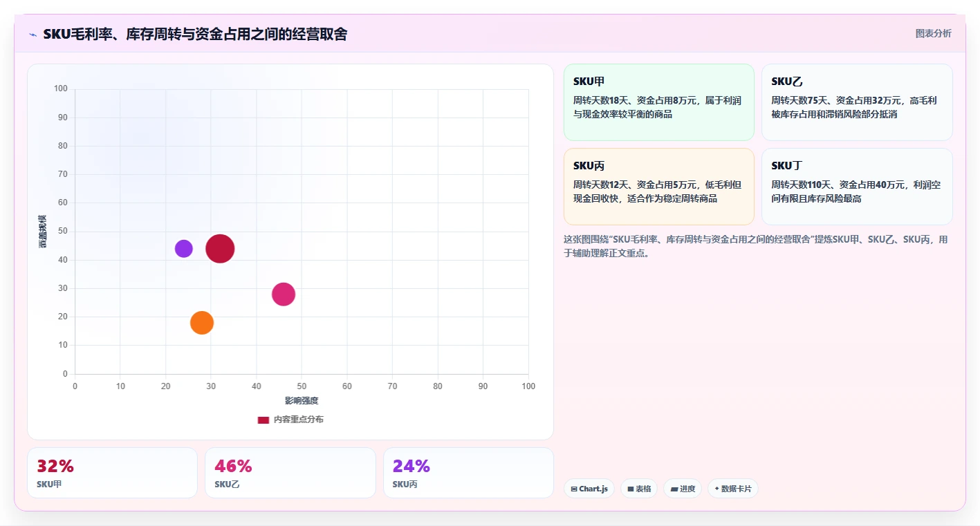Viewport: 980px width, 526px height.
Task: Click the 覆盖规模 y-axis title
Action: (43, 232)
